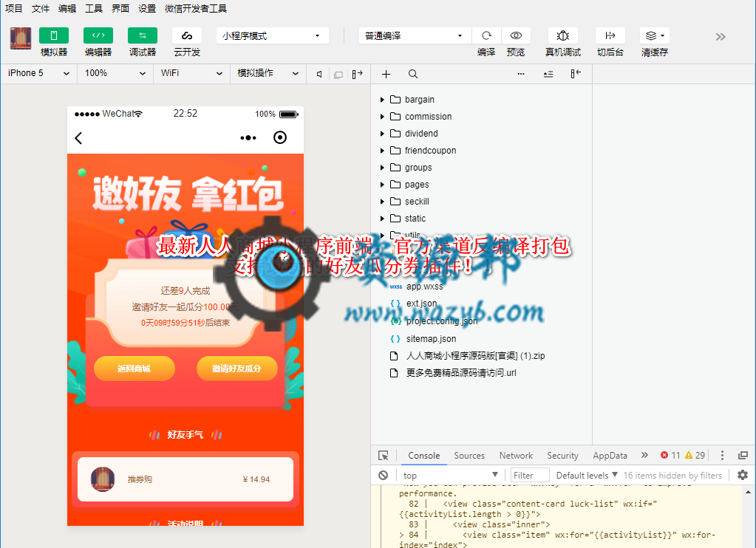Image resolution: width=756 pixels, height=548 pixels.
Task: Open the WiFi network dropdown
Action: pyautogui.click(x=191, y=73)
